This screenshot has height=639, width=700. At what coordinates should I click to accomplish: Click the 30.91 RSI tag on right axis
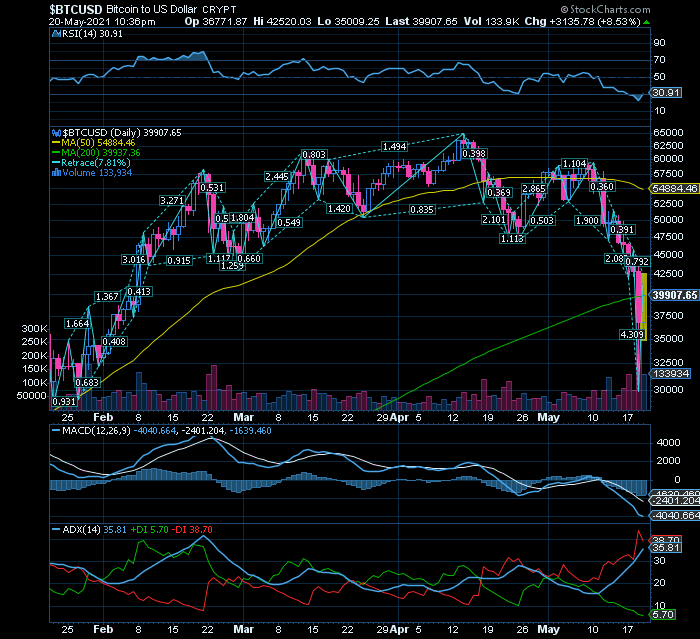(666, 93)
